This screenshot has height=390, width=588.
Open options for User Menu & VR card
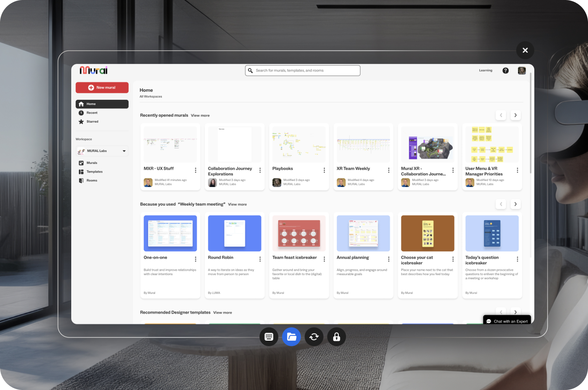[517, 170]
